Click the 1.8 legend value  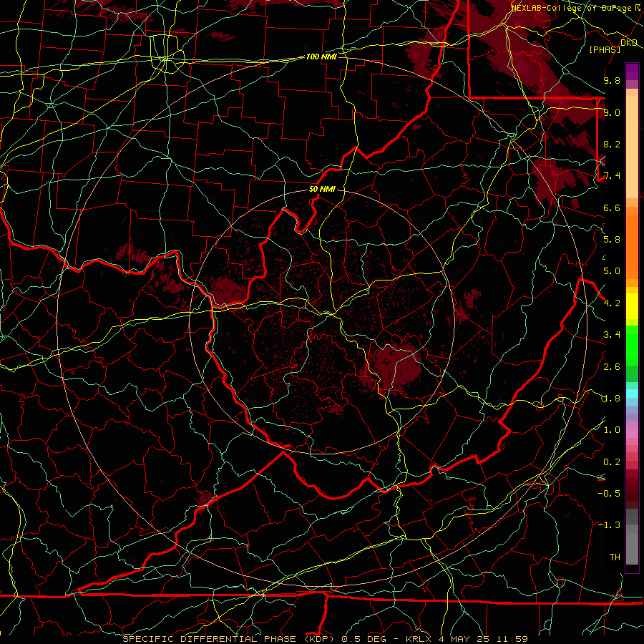point(612,399)
